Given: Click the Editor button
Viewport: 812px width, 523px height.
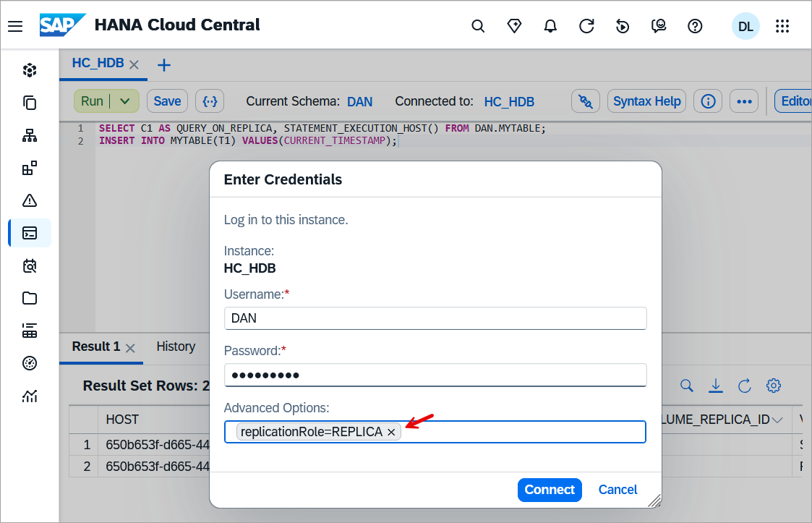Looking at the screenshot, I should point(793,101).
